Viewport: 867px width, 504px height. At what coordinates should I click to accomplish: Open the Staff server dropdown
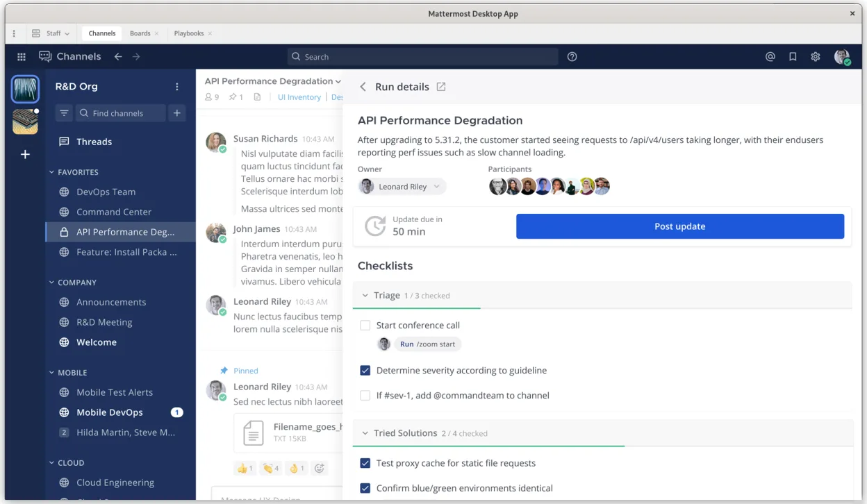pyautogui.click(x=51, y=33)
